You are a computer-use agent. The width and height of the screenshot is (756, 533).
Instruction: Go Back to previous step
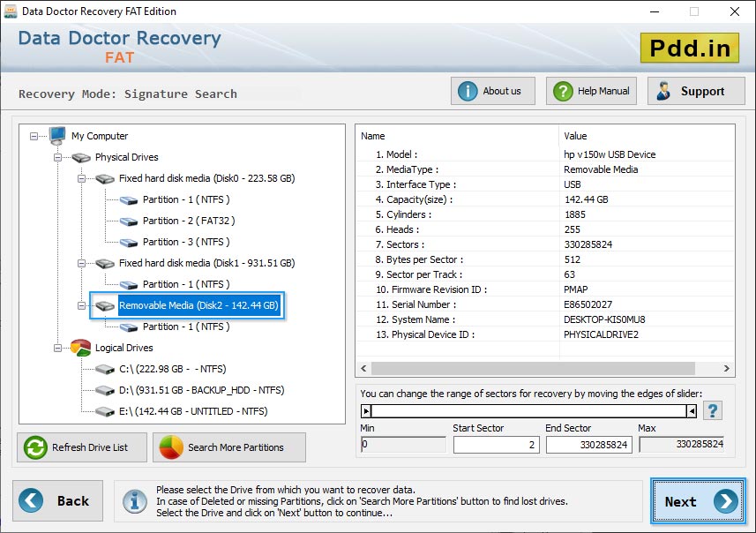pos(58,500)
